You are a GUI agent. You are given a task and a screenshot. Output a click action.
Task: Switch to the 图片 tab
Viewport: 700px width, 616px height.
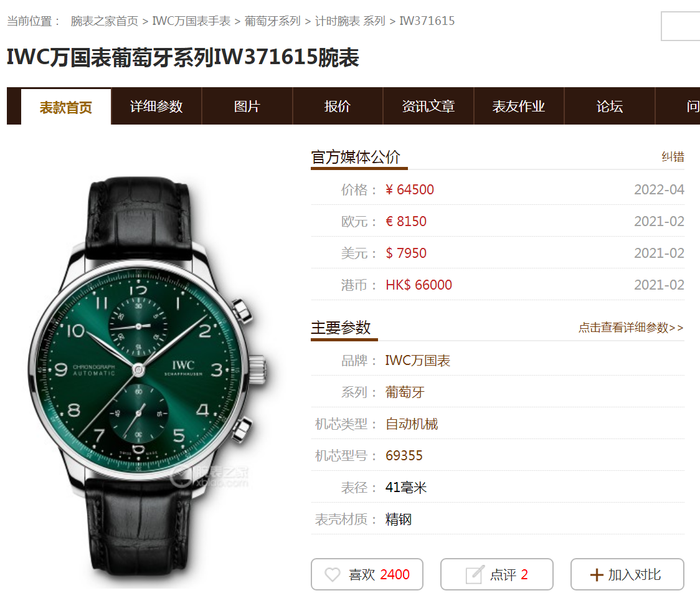coord(247,107)
